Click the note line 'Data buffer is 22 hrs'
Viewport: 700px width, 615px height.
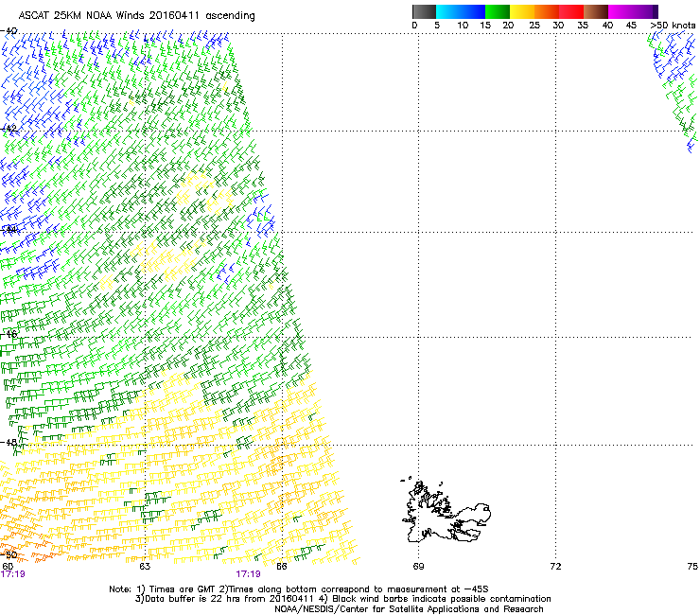[342, 599]
